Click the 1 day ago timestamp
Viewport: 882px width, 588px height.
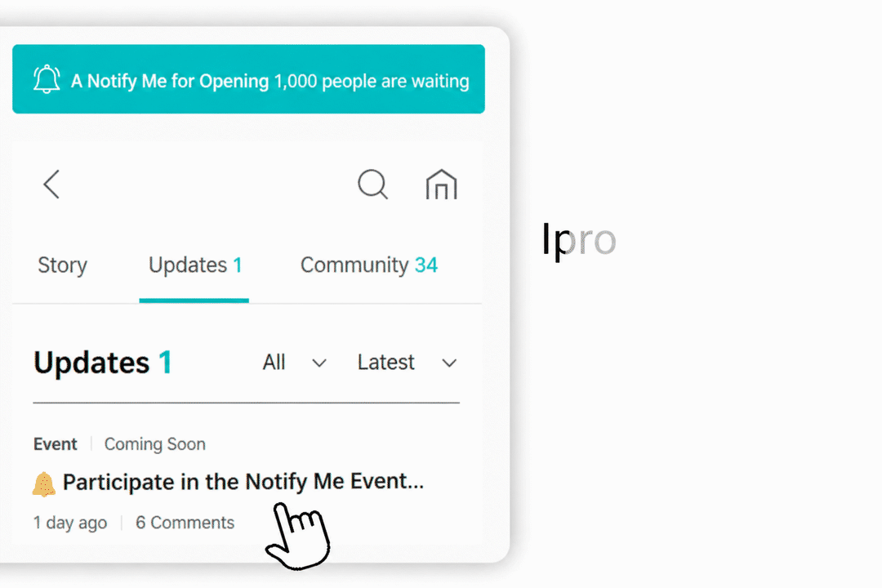(x=69, y=523)
